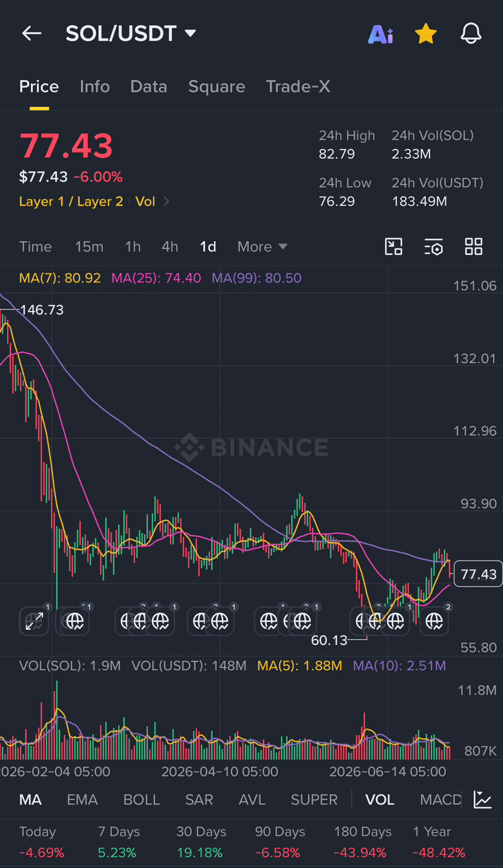The height and width of the screenshot is (868, 503).
Task: Switch to the Square tab
Action: point(217,87)
